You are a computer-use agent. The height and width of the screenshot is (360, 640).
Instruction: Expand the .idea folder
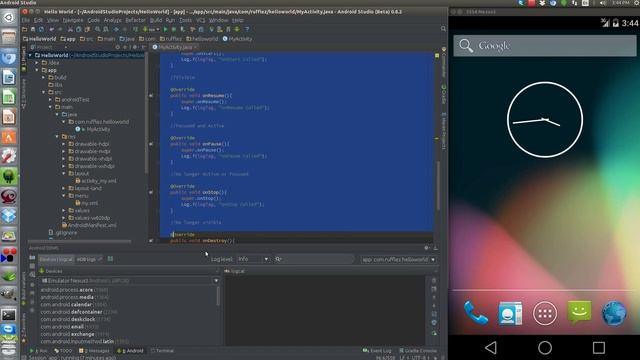pos(37,63)
